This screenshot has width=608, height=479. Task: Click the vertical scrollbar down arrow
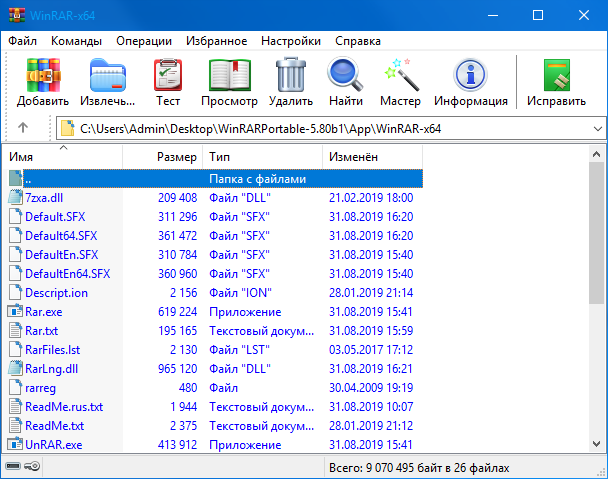click(x=598, y=446)
